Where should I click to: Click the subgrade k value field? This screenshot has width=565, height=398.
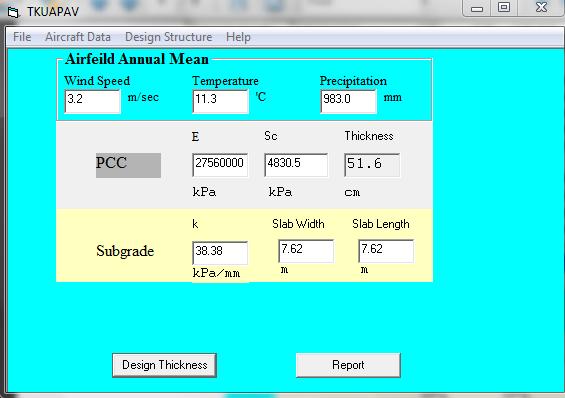click(x=220, y=253)
